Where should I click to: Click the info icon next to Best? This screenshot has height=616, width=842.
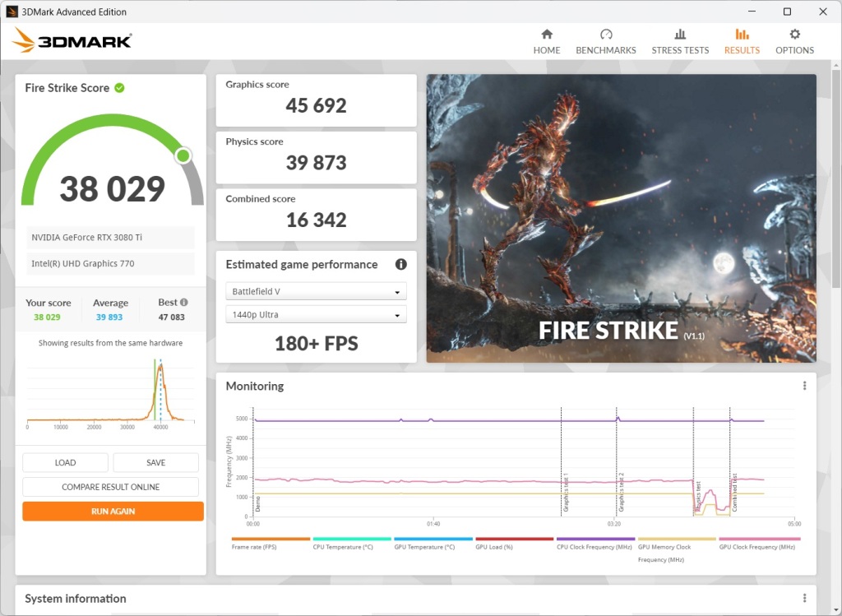[184, 302]
